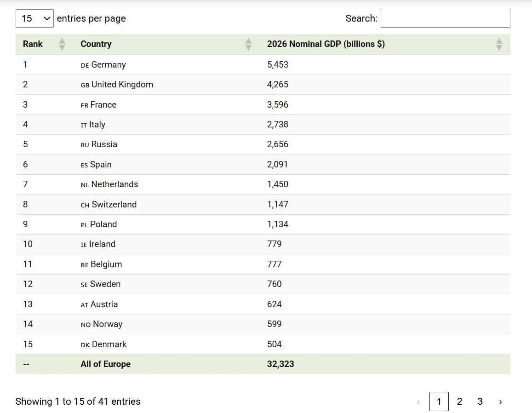Image resolution: width=532 pixels, height=413 pixels.
Task: Select current page 1 button
Action: [x=439, y=402]
